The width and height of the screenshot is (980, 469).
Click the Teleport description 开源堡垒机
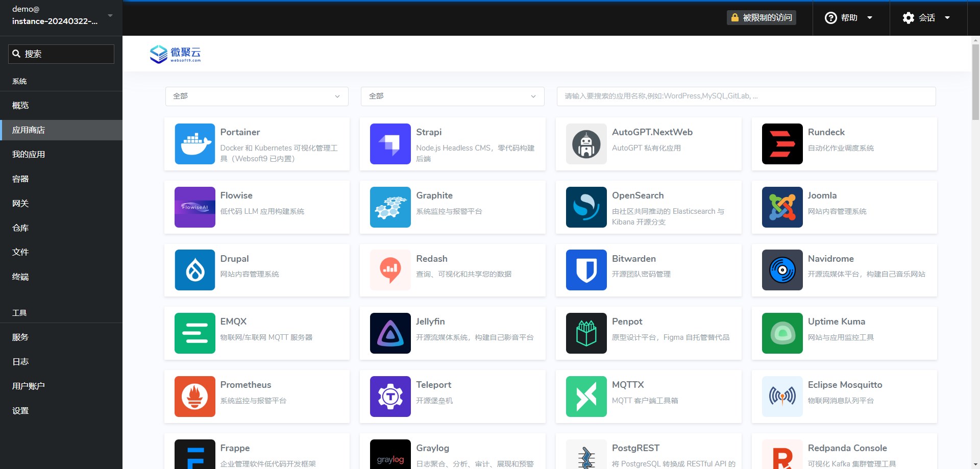pos(434,401)
